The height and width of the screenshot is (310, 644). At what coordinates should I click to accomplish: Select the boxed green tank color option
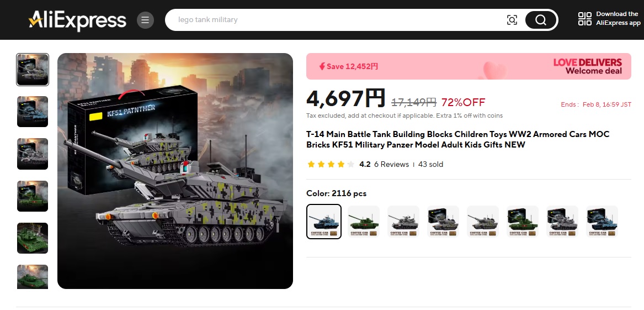click(523, 222)
